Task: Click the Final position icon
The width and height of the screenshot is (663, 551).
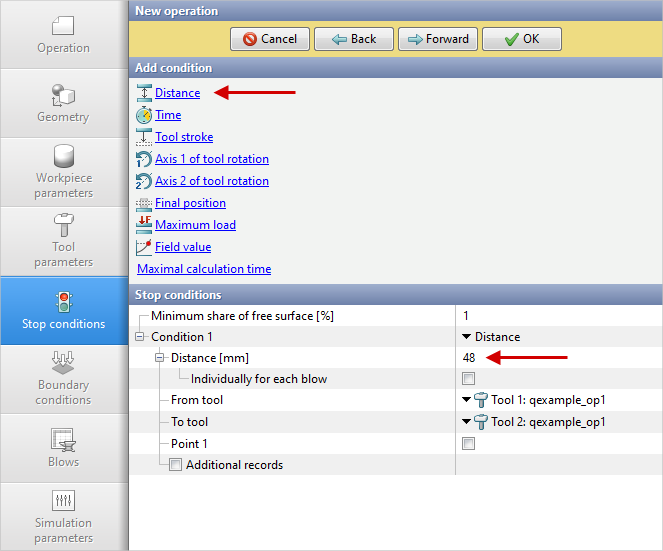Action: pos(144,203)
